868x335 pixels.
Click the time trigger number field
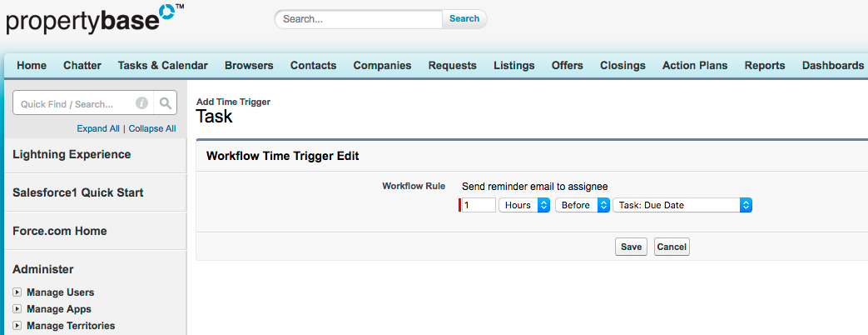pos(479,205)
